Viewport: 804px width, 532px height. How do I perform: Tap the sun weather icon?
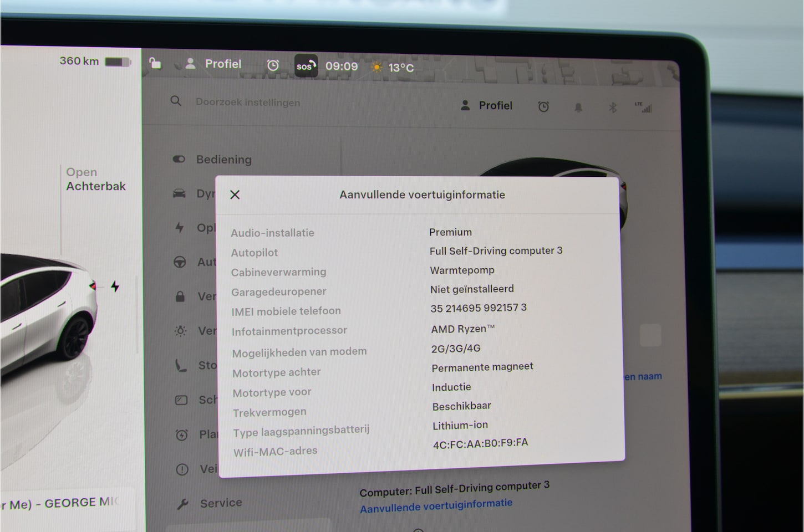point(377,68)
